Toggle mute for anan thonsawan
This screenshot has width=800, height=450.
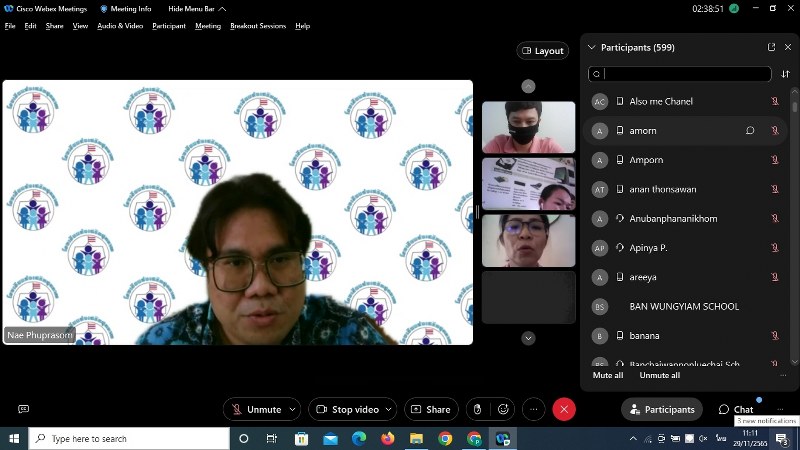coord(774,189)
